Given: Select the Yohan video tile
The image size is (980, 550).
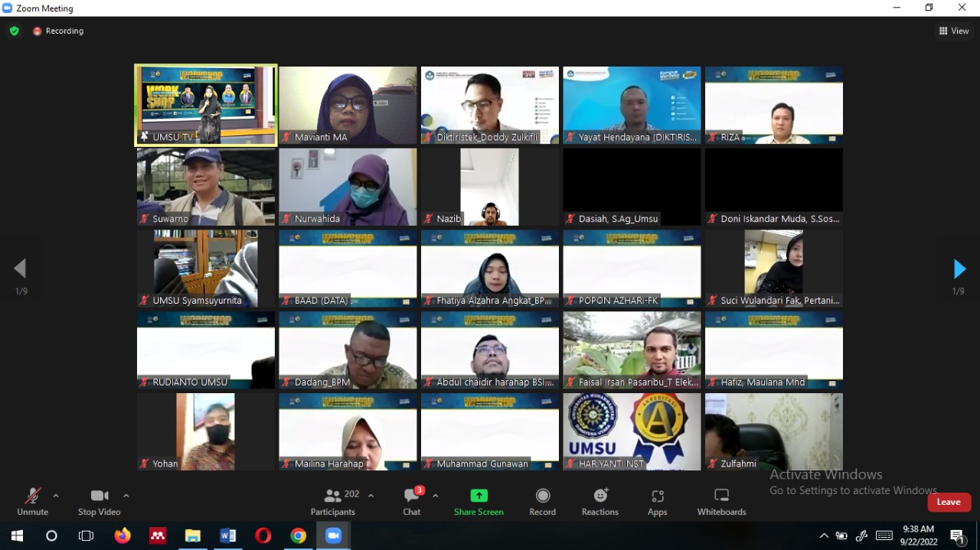Looking at the screenshot, I should (x=206, y=432).
